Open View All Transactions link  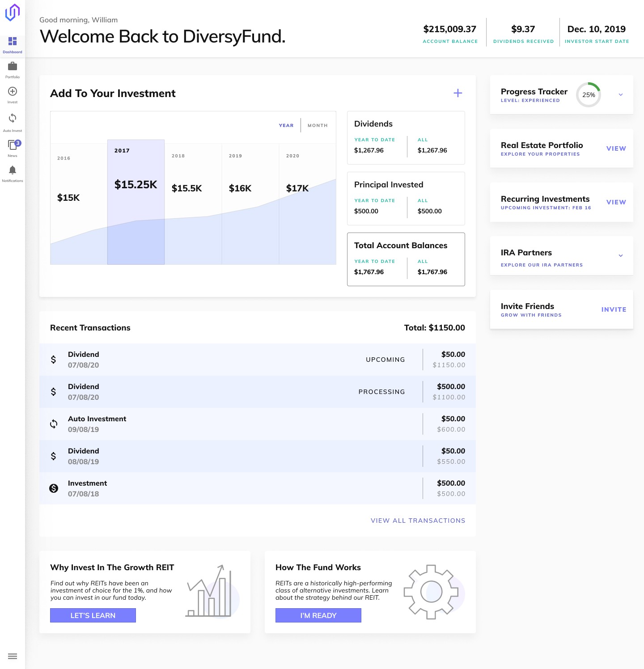(x=418, y=521)
